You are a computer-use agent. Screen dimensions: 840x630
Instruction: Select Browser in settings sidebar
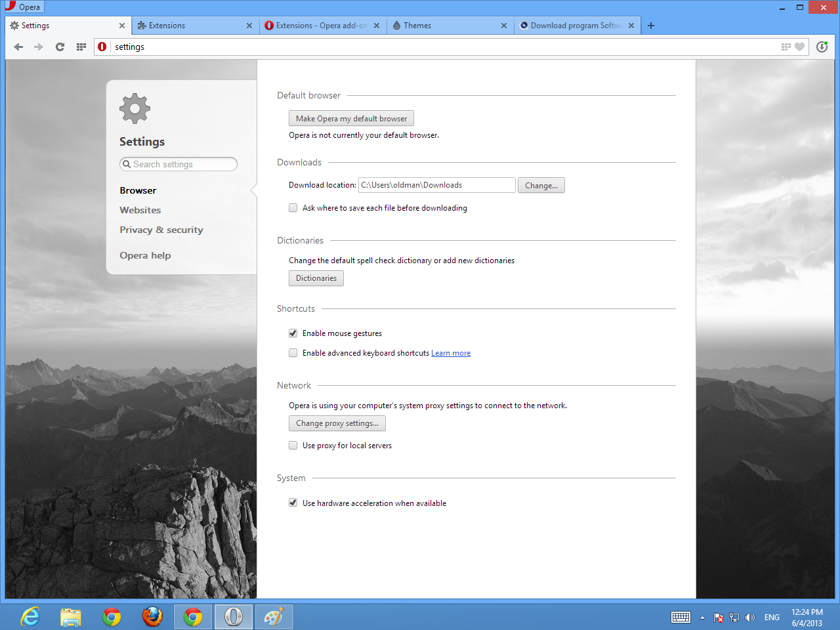pyautogui.click(x=138, y=190)
